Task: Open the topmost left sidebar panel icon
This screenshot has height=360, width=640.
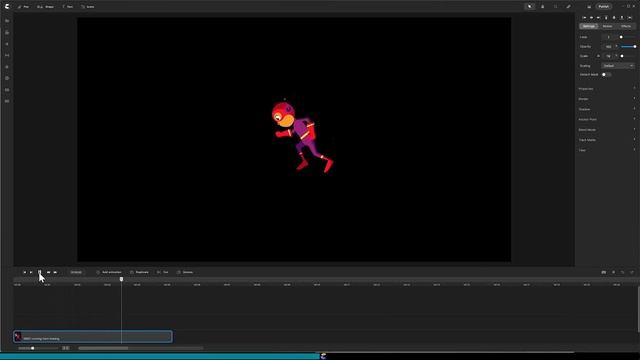Action: tap(7, 21)
